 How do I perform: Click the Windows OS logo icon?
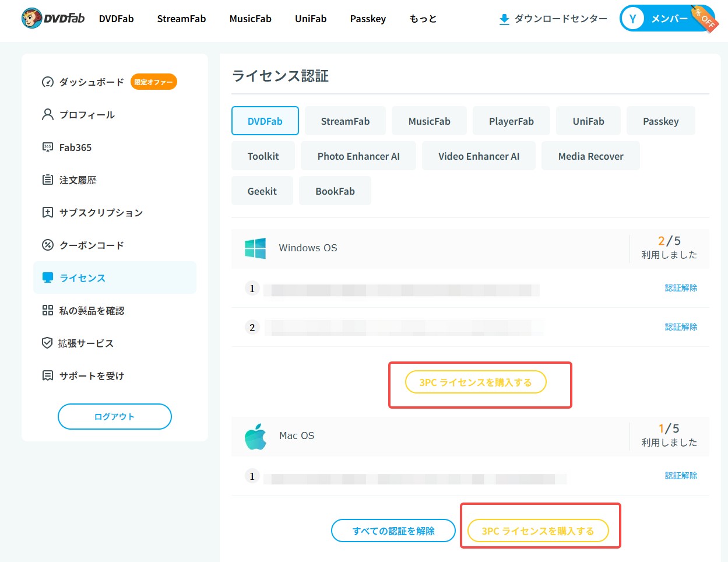click(x=255, y=248)
